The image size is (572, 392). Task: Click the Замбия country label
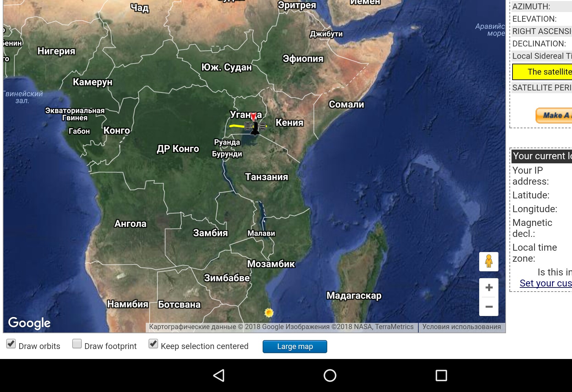click(x=210, y=233)
